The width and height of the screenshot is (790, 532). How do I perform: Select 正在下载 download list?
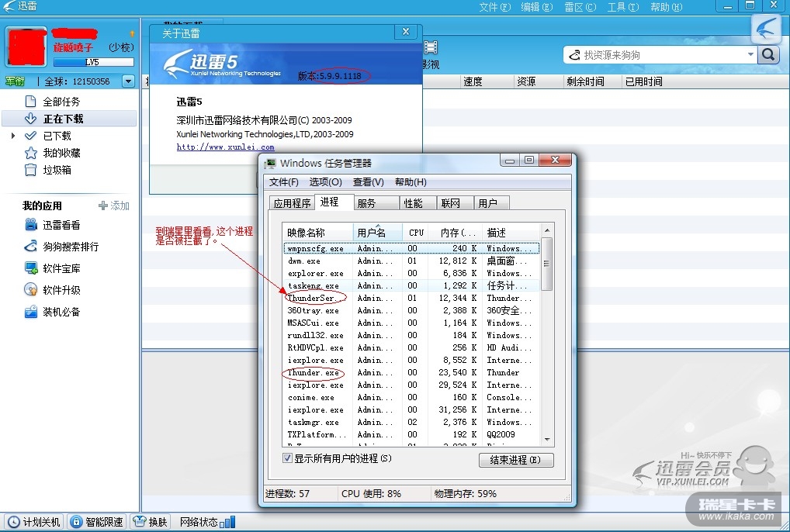(x=69, y=119)
